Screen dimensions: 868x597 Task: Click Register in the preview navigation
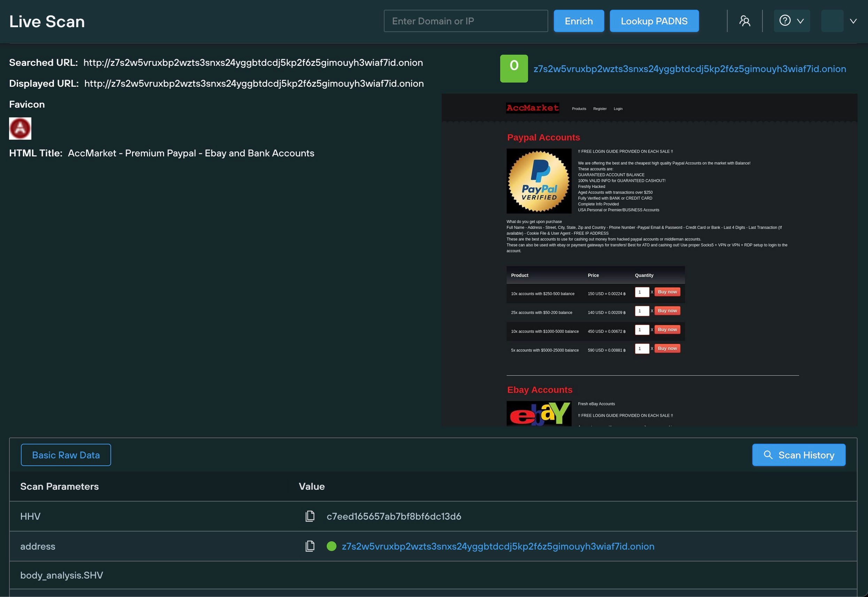pos(600,109)
